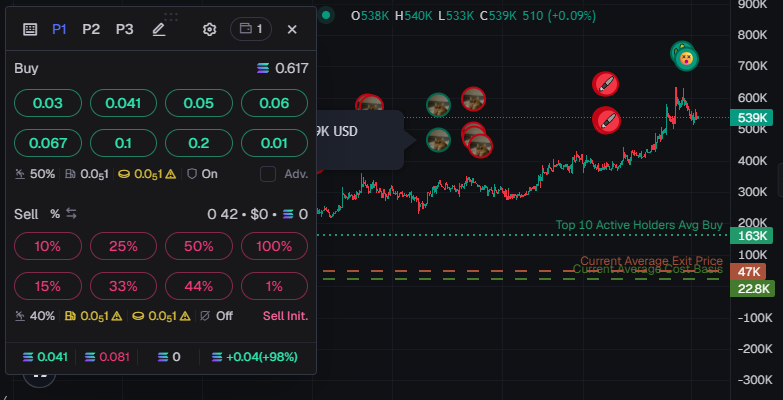Click the green 0.041 bought total
The image size is (783, 400).
click(x=45, y=357)
